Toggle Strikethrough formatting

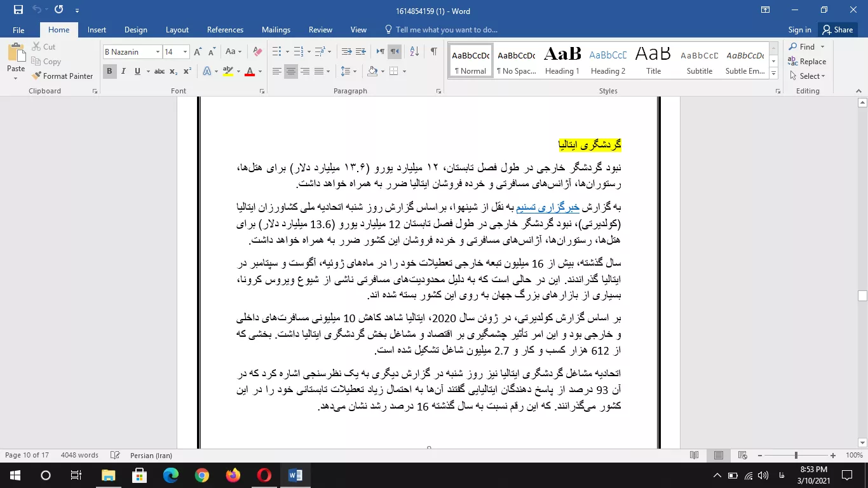coord(159,71)
